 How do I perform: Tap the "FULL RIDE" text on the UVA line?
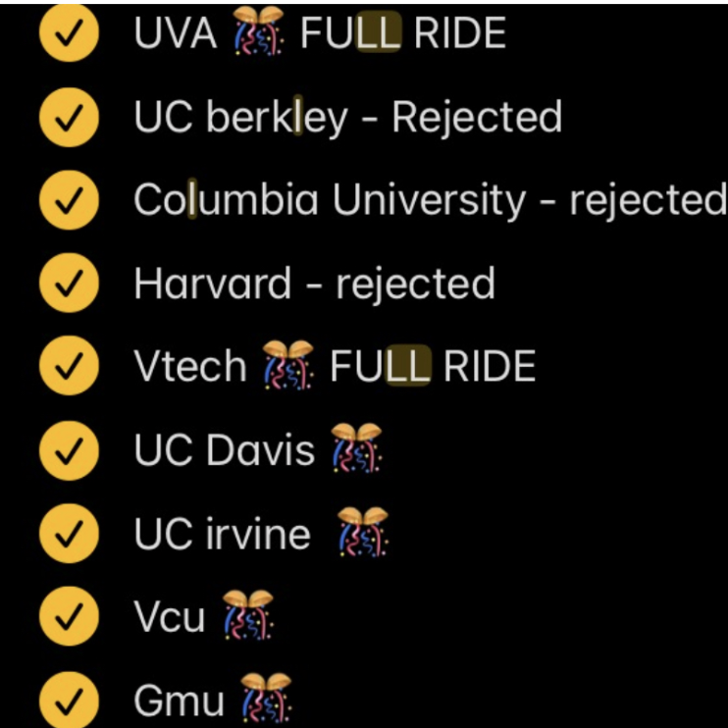pyautogui.click(x=402, y=33)
